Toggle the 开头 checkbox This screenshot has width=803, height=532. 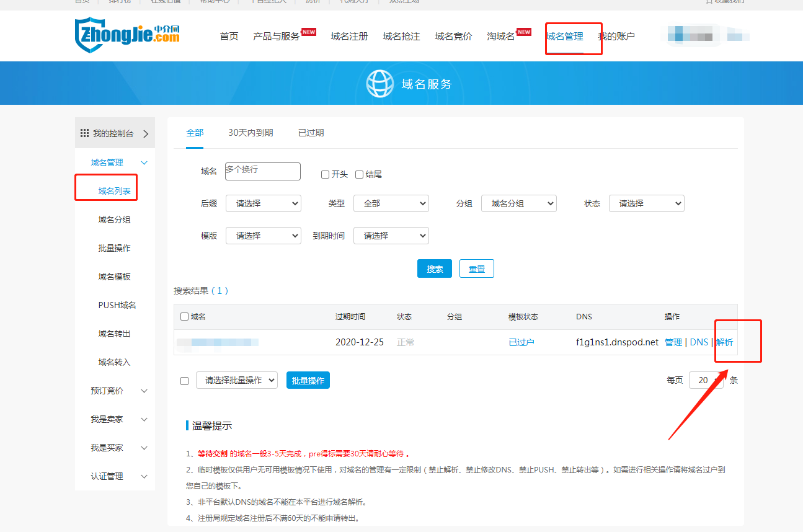click(325, 175)
